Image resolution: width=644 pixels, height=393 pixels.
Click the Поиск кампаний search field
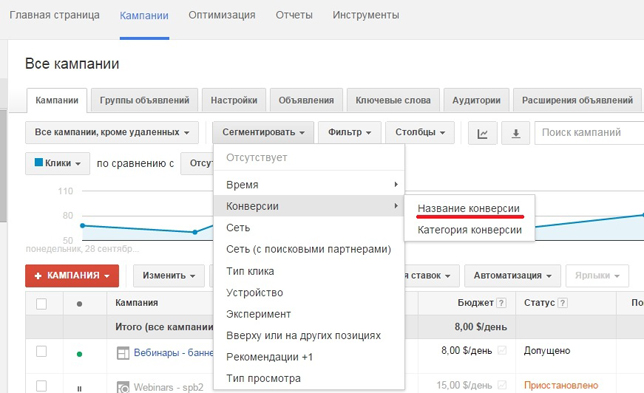(x=589, y=133)
